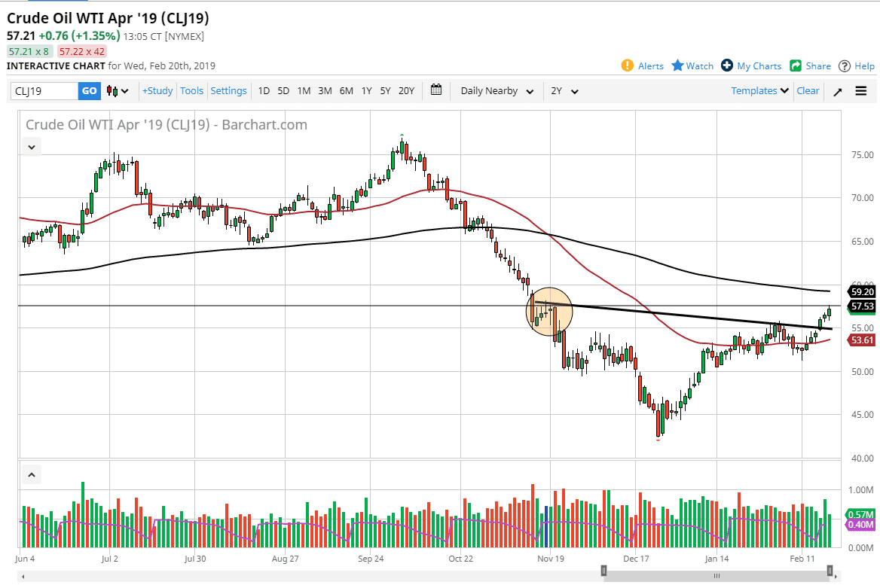Select the 5D time range
This screenshot has height=588, width=880.
283,90
